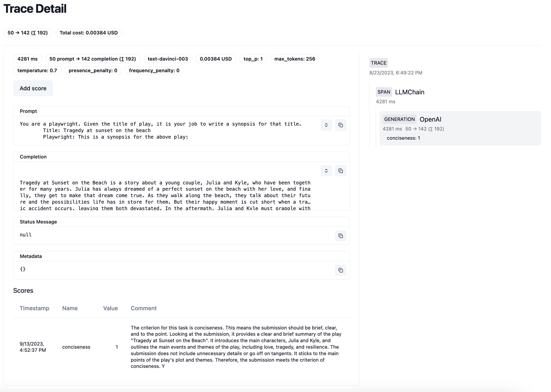This screenshot has width=551, height=392.
Task: Click the Comment column header
Action: point(143,308)
